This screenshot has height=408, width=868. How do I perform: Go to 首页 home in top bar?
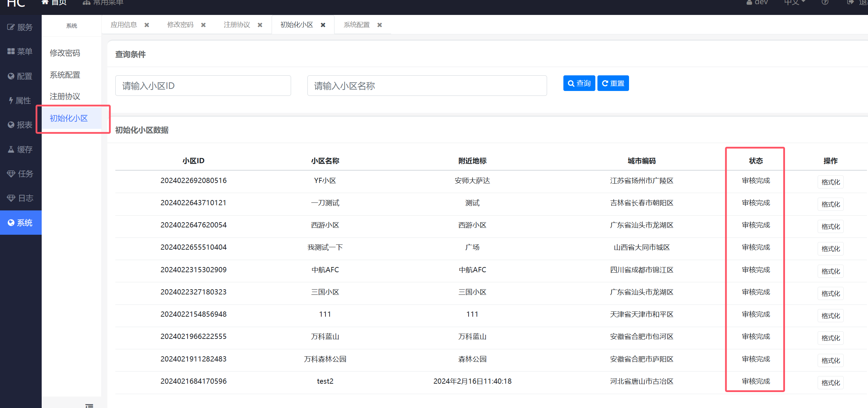click(x=54, y=3)
